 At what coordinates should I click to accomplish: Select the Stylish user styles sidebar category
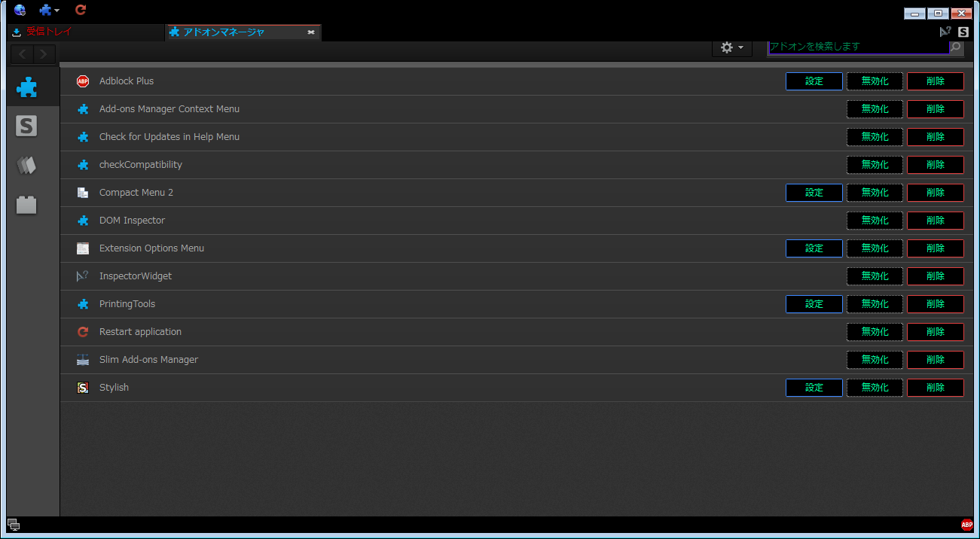point(27,126)
